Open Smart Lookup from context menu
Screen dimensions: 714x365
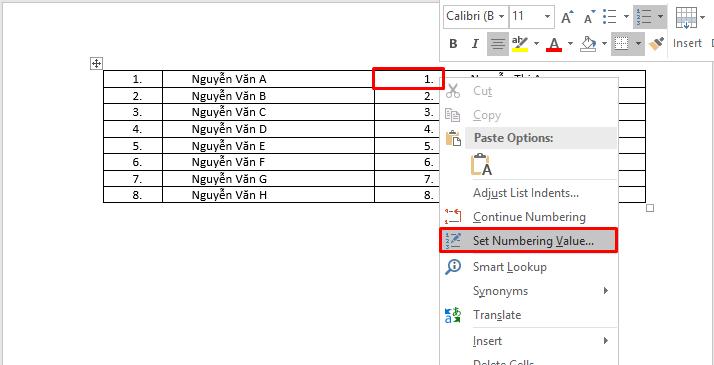[528, 267]
